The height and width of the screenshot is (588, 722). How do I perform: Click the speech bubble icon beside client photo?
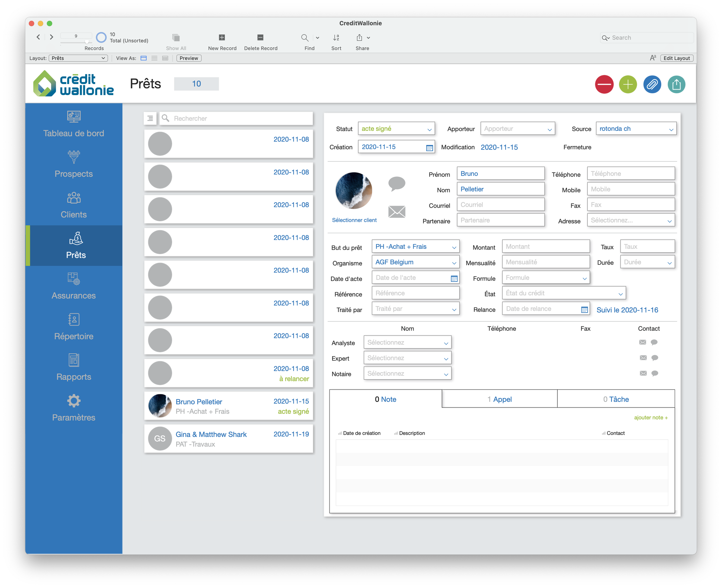pyautogui.click(x=397, y=184)
